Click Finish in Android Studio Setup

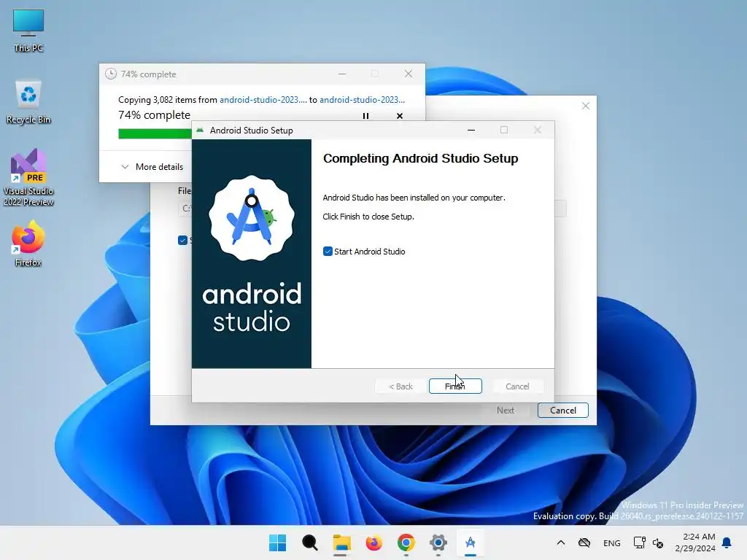pos(455,386)
